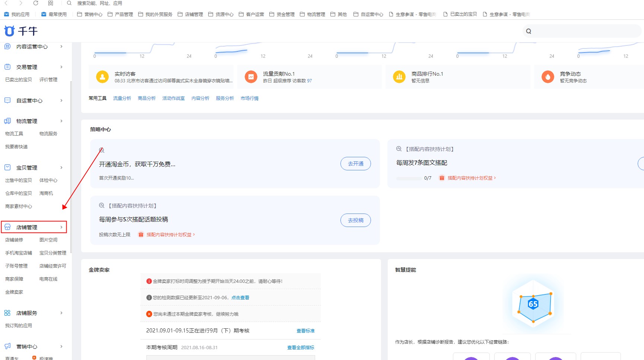Click the 宝贝管理 sidebar icon

click(7, 167)
